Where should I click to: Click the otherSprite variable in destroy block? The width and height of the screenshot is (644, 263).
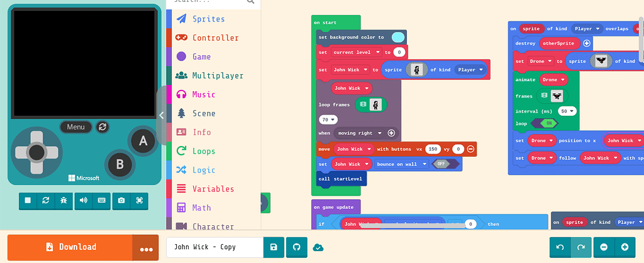pyautogui.click(x=559, y=43)
